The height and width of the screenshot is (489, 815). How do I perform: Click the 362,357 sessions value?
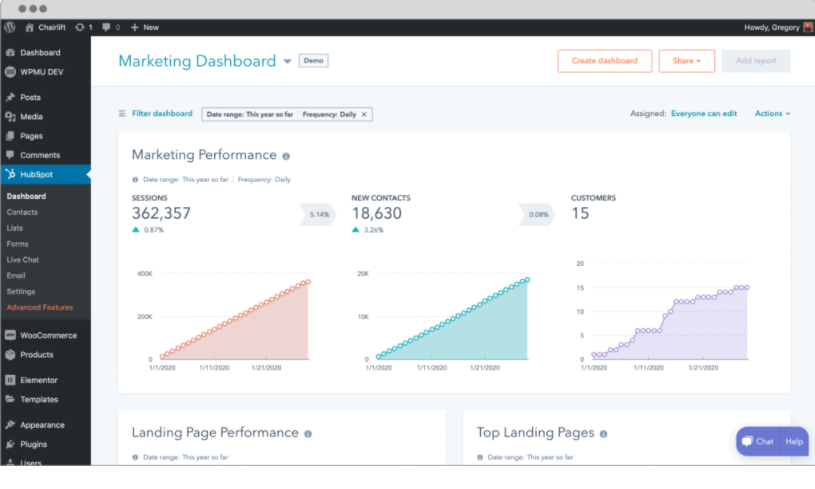click(x=161, y=213)
